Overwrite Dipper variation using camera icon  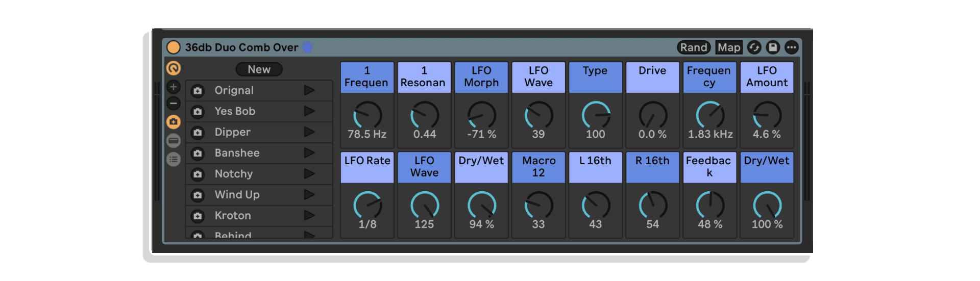click(x=198, y=133)
